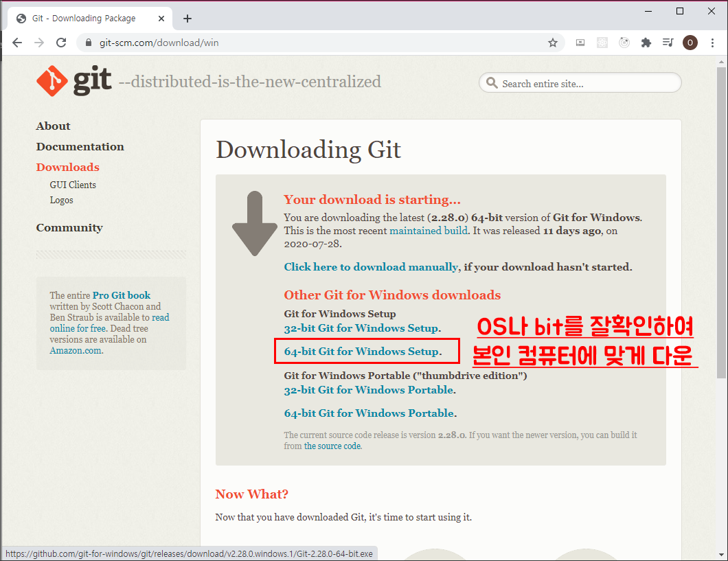Select the Git - Downloading Package tab
This screenshot has height=561, width=728.
[x=90, y=19]
